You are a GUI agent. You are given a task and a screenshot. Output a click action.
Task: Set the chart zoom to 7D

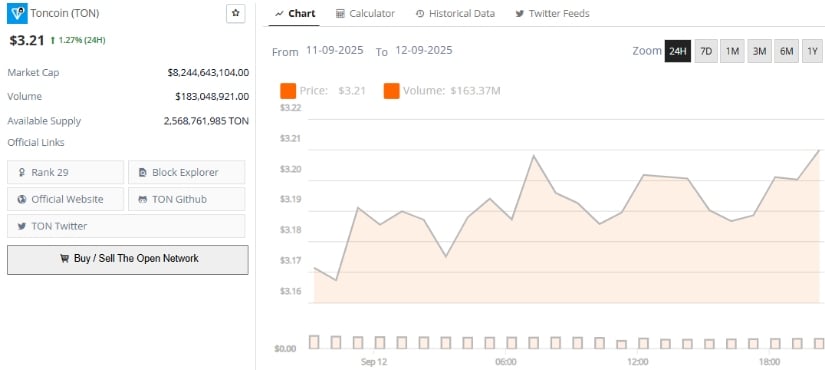tap(706, 51)
